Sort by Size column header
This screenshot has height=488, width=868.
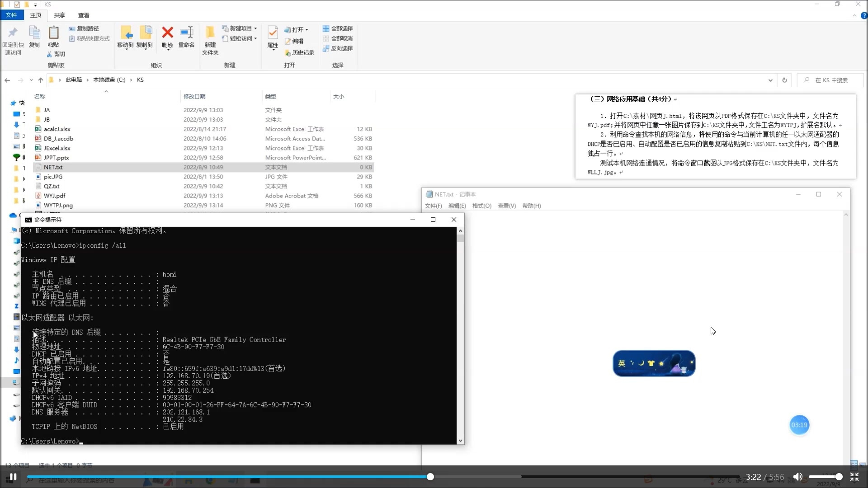(353, 96)
